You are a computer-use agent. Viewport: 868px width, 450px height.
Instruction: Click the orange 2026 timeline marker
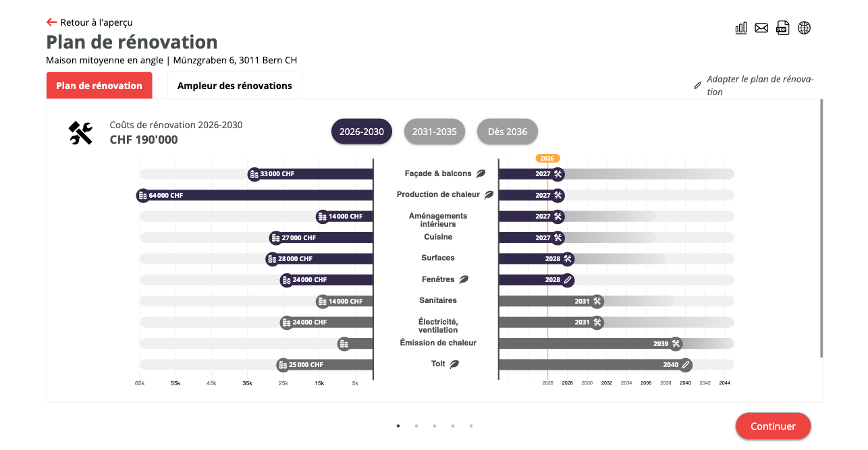(547, 159)
